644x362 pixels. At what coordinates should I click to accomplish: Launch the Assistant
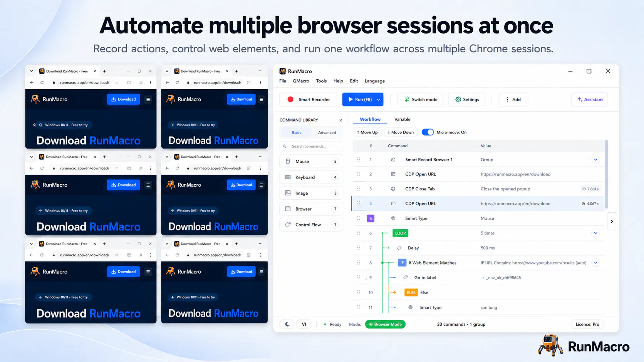(590, 100)
